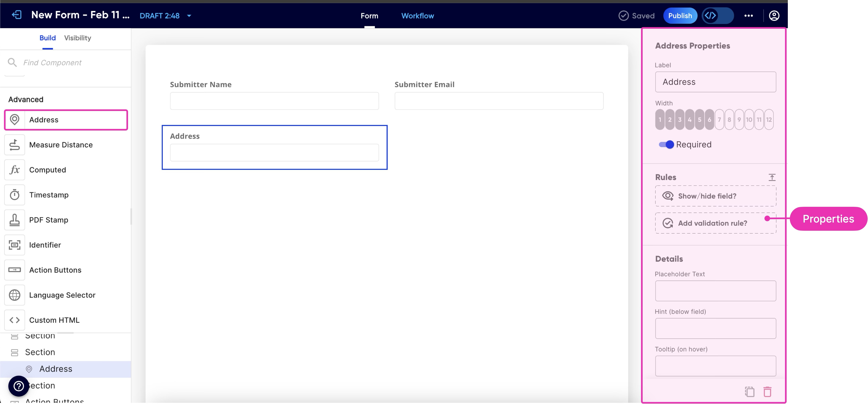This screenshot has height=404, width=868.
Task: Switch to the Workflow tab
Action: point(417,16)
